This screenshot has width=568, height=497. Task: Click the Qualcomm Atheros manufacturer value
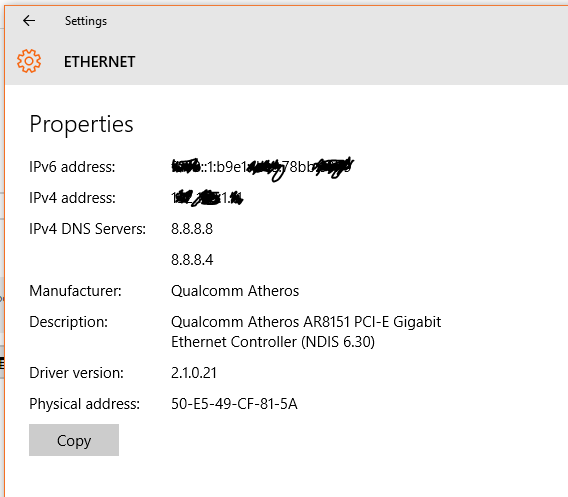click(x=235, y=291)
